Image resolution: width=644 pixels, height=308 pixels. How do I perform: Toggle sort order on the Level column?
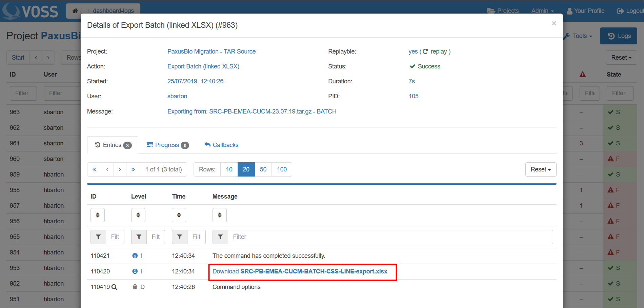point(138,215)
